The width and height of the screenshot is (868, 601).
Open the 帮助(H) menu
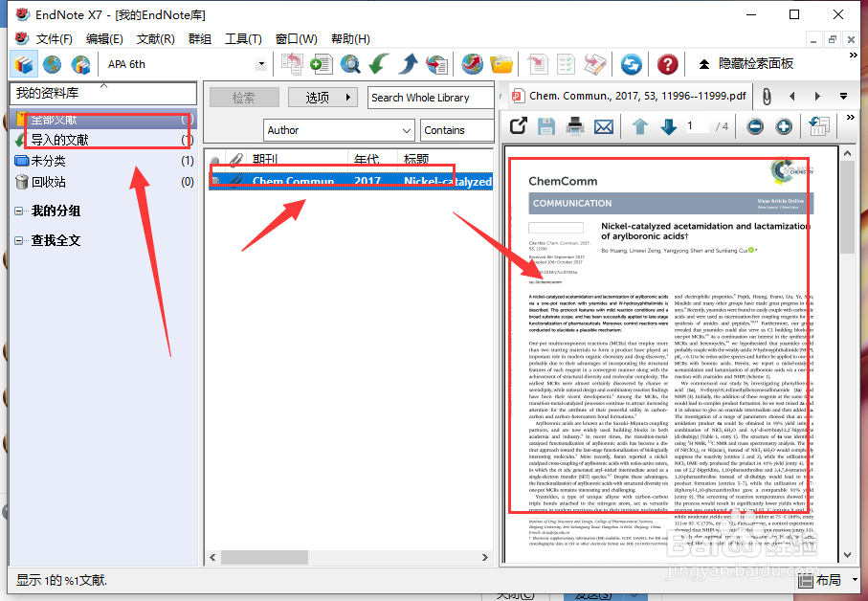350,38
